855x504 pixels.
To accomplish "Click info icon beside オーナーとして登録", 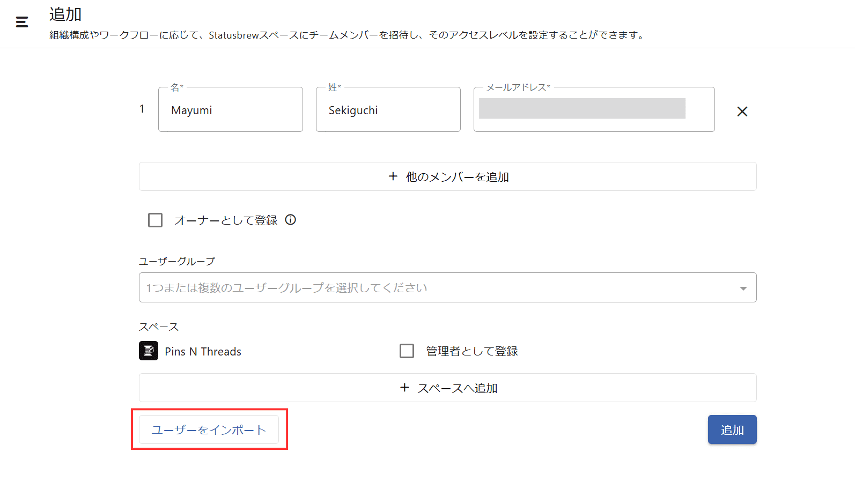I will [x=290, y=220].
